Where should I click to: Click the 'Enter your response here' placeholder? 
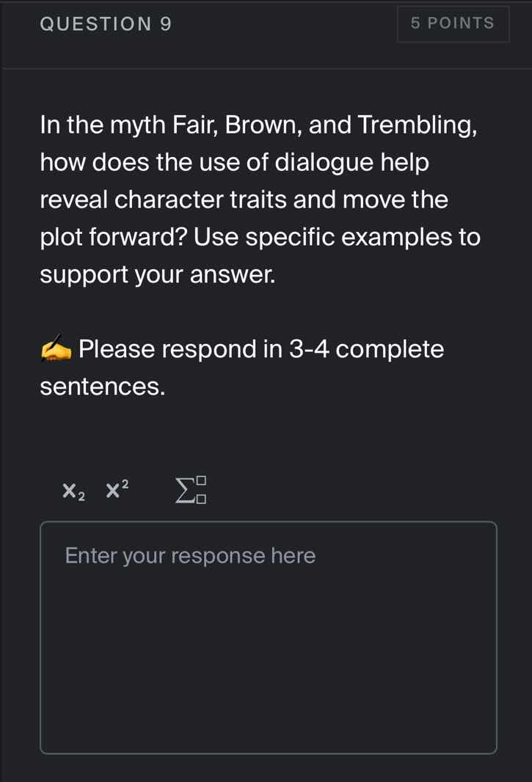pos(190,556)
